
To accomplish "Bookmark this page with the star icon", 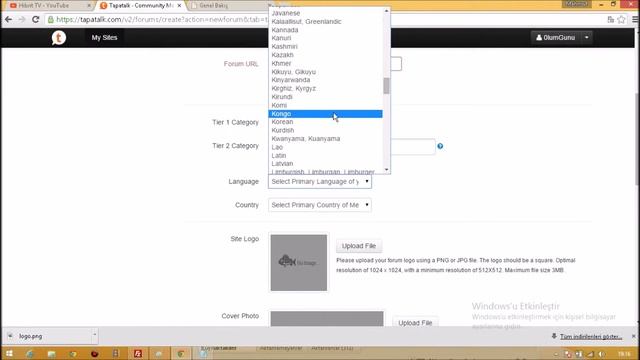I will click(x=621, y=19).
